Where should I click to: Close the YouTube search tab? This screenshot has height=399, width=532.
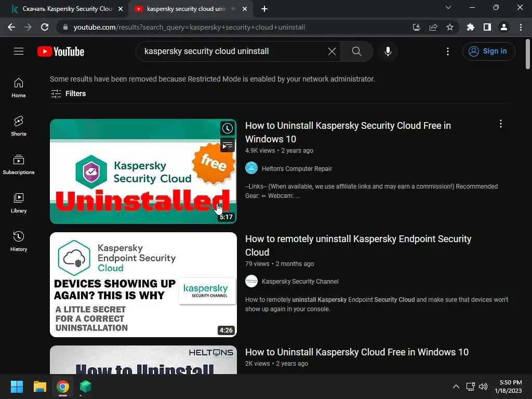(245, 9)
